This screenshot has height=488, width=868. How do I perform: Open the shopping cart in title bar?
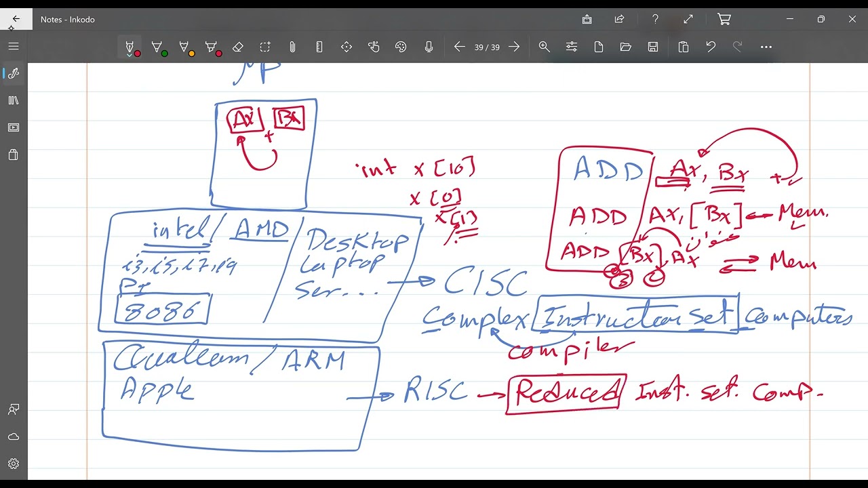724,19
